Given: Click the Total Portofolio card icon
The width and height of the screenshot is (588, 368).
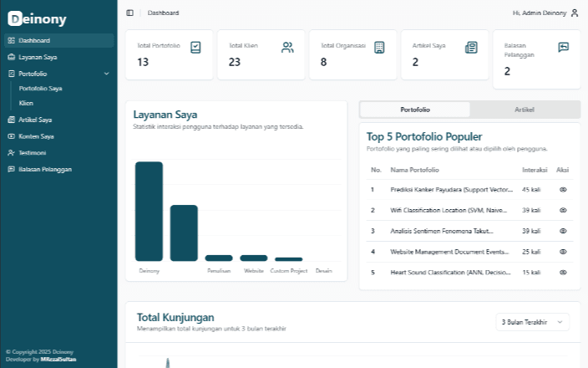Looking at the screenshot, I should pos(195,47).
